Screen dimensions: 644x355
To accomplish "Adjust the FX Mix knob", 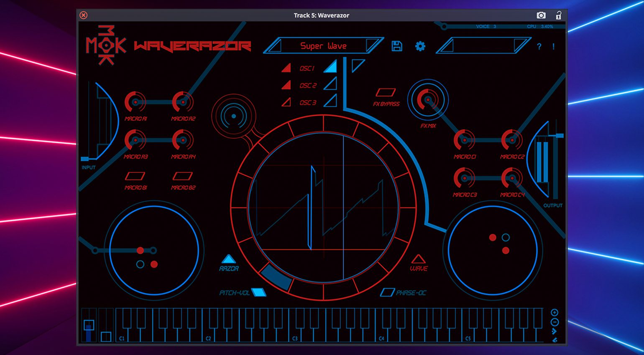I will [427, 100].
